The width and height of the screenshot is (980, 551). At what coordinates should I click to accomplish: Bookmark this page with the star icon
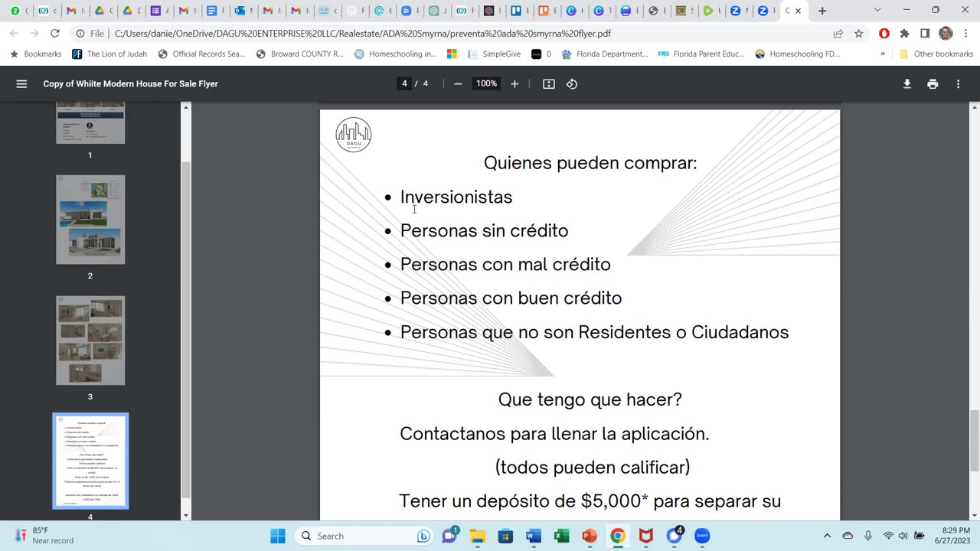click(859, 34)
